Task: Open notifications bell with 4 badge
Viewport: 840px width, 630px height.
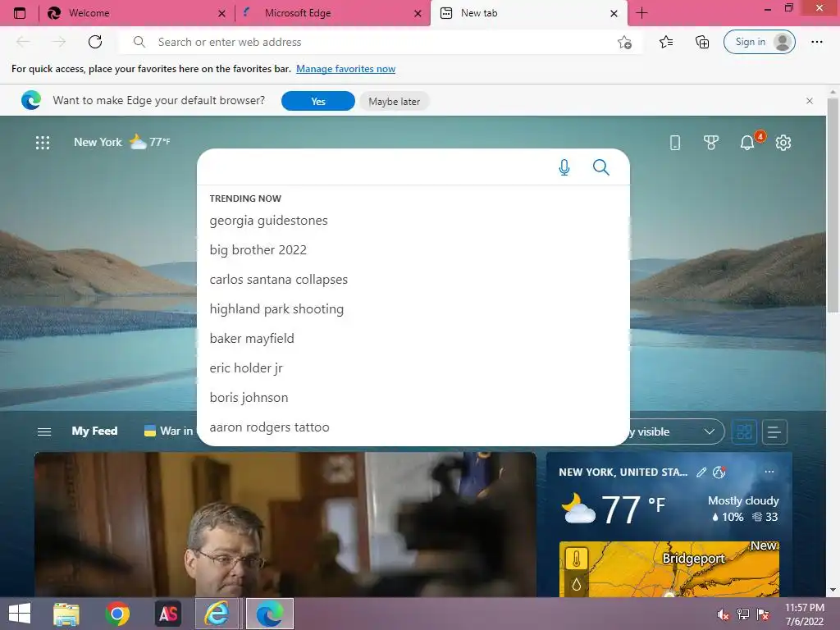Action: 746,143
